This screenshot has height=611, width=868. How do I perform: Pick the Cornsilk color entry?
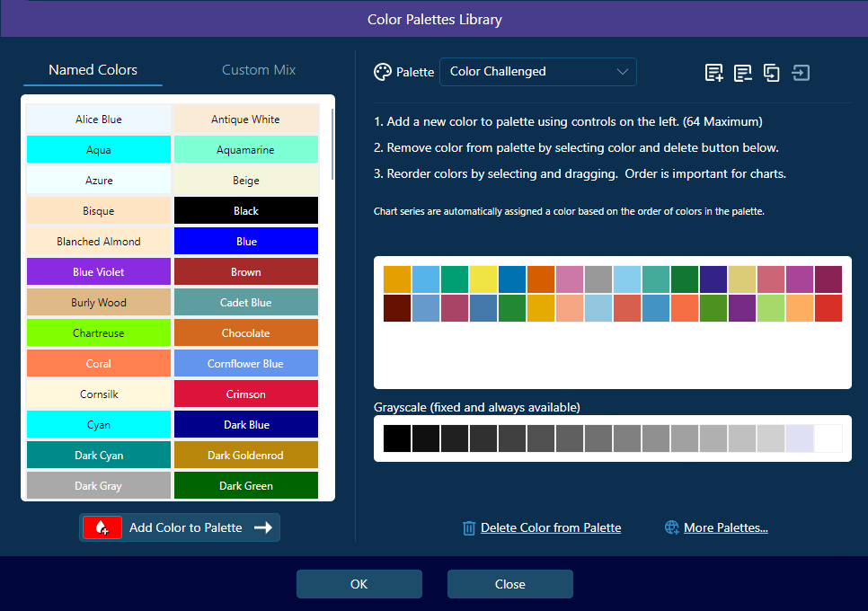(x=99, y=394)
